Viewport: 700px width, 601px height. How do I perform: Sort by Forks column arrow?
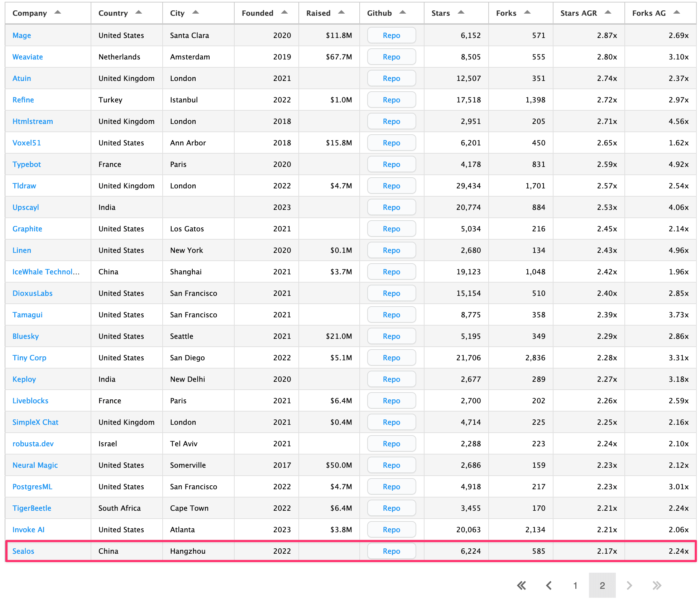pos(527,13)
